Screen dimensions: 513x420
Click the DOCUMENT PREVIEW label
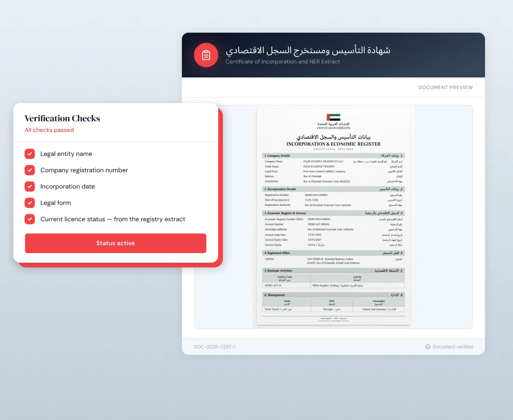[445, 87]
